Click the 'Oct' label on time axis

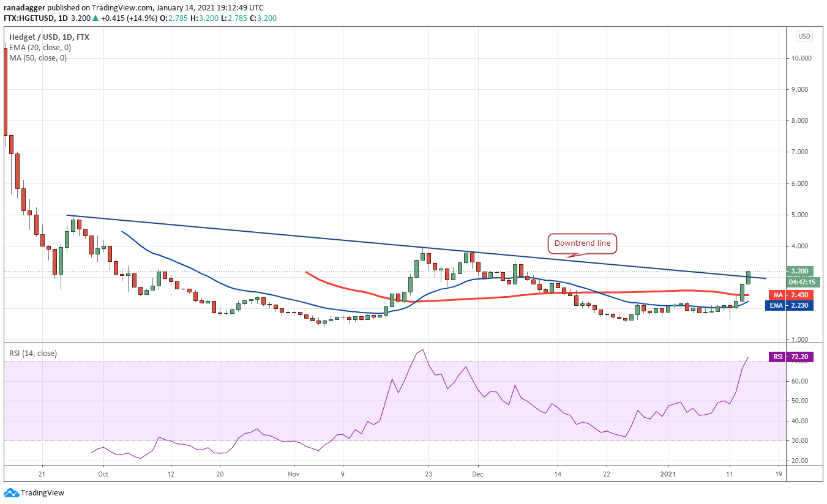(103, 473)
